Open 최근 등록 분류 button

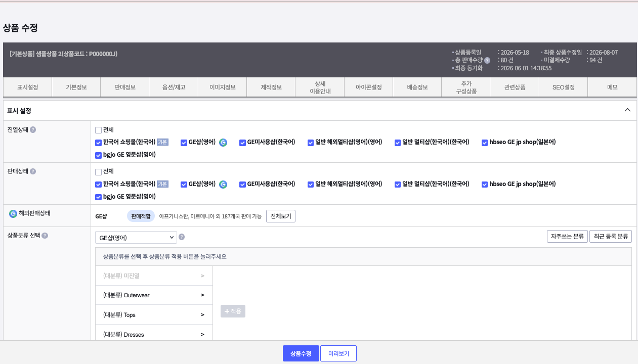[611, 237]
